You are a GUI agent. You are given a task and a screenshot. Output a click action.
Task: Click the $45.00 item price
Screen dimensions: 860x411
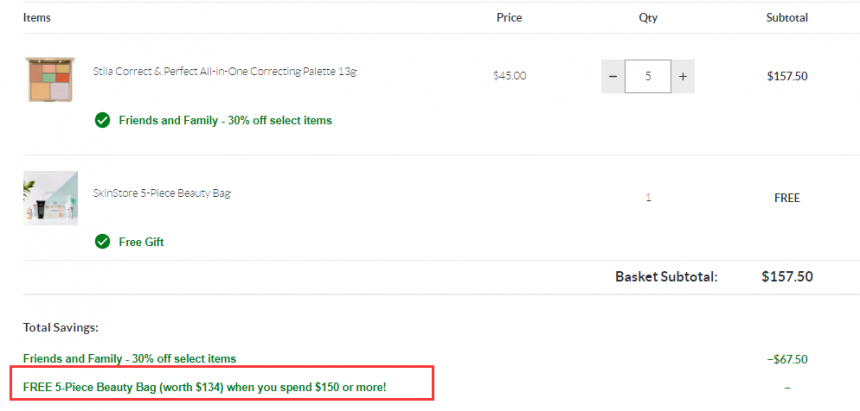click(x=510, y=76)
